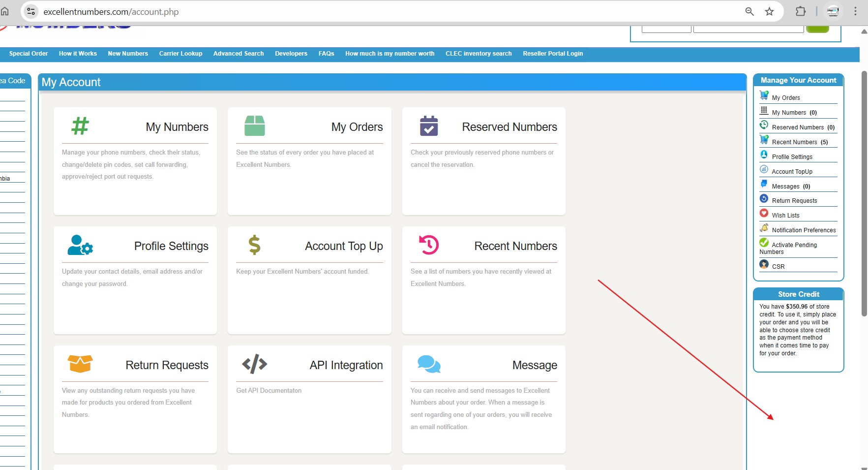Open the Account Top Up card title
Screen dimensions: 868x470
point(344,246)
